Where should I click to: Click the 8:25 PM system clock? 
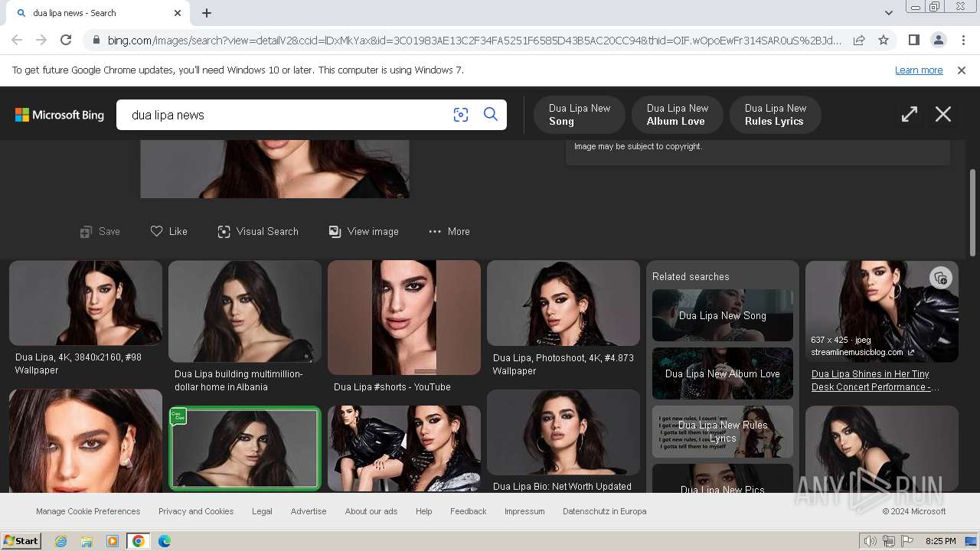tap(941, 541)
